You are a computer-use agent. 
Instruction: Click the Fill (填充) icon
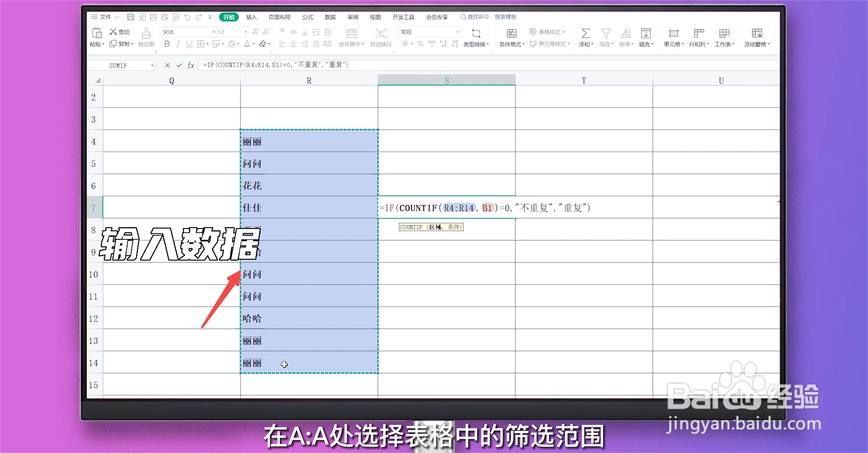coord(646,33)
